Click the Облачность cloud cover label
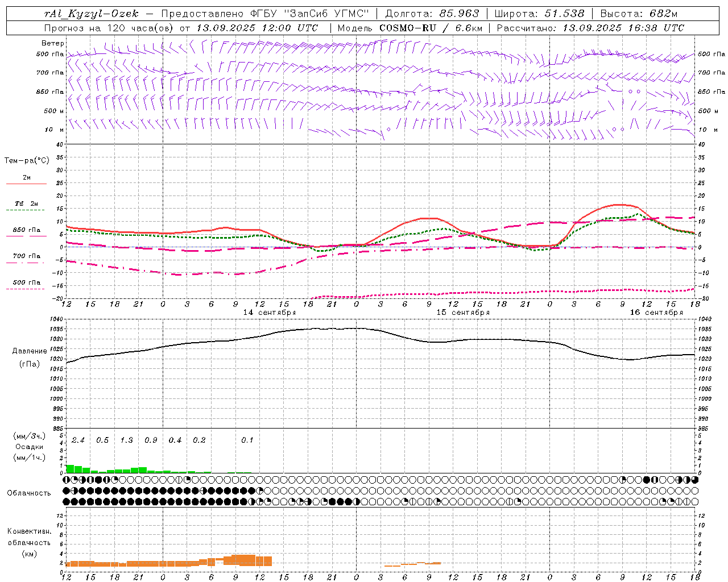This screenshot has width=728, height=582. point(29,493)
